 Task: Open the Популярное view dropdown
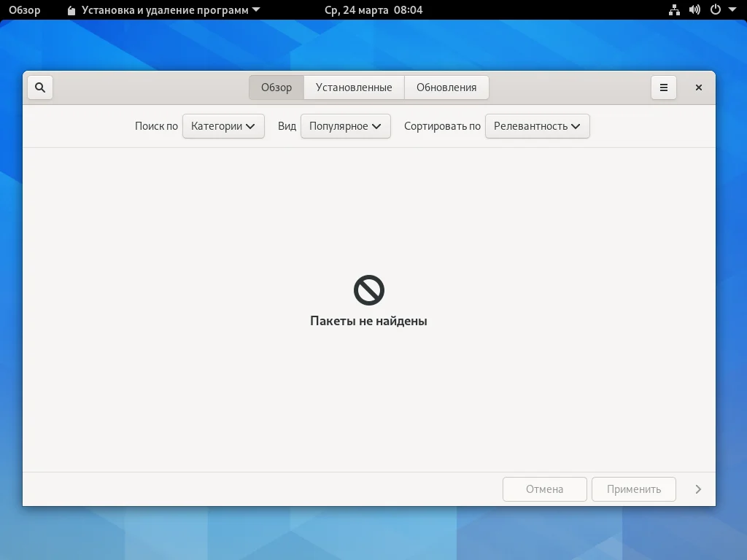tap(345, 125)
